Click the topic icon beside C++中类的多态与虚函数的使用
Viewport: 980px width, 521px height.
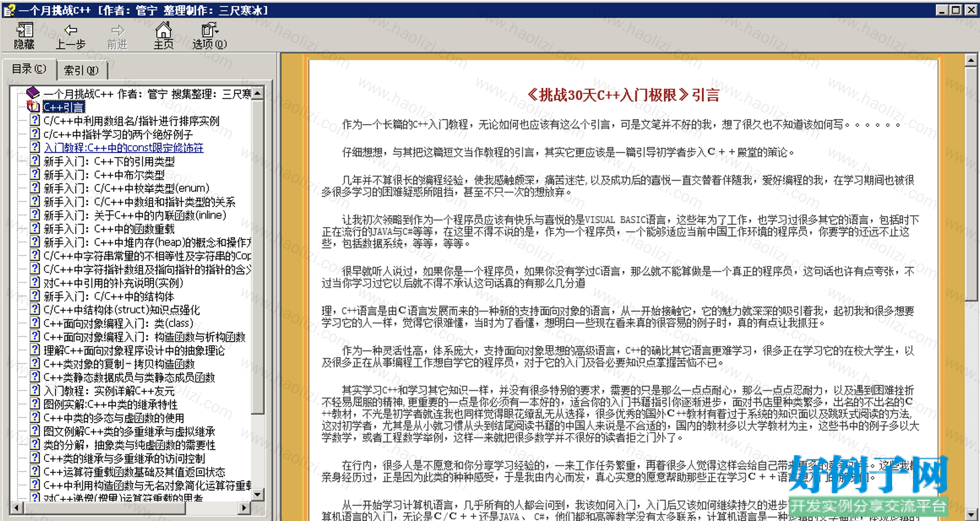pyautogui.click(x=35, y=418)
